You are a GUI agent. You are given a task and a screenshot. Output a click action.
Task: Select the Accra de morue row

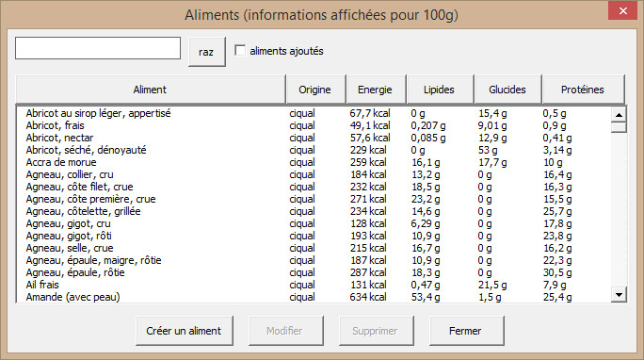314,162
